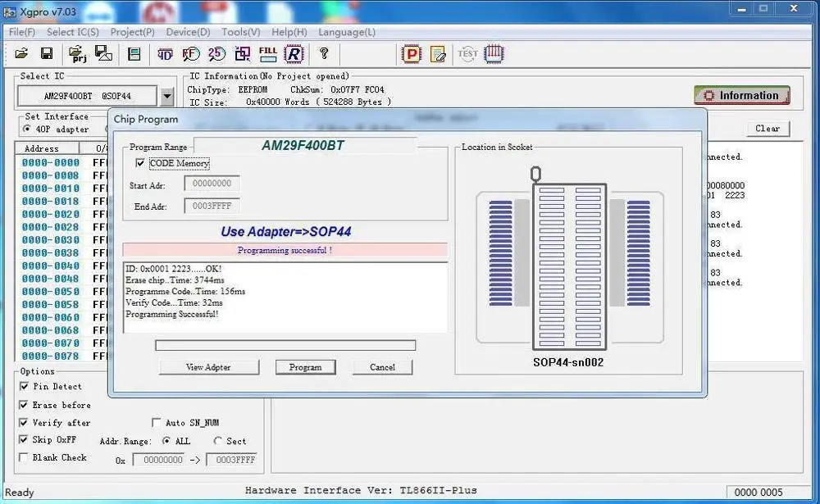Image resolution: width=820 pixels, height=504 pixels.
Task: Toggle the CODE Memory checkbox
Action: pos(139,163)
